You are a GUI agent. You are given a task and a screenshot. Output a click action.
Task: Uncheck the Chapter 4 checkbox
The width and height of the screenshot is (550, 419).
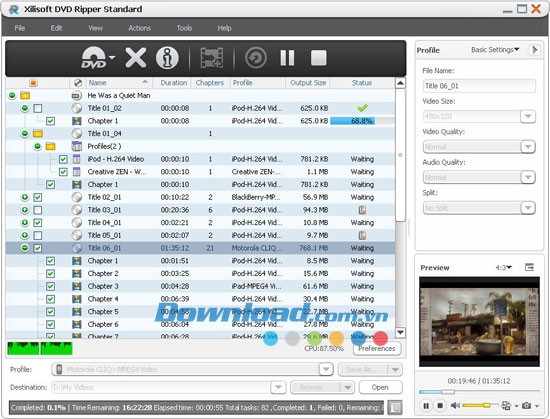(51, 299)
